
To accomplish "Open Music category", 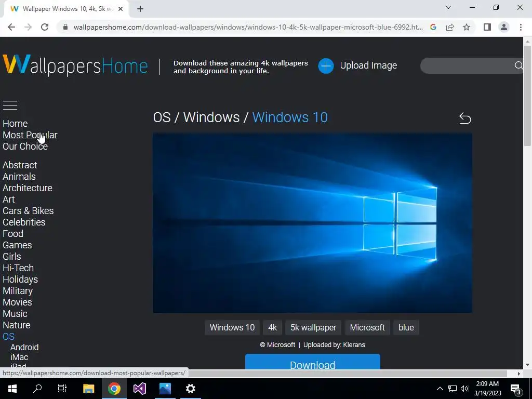I will coord(15,314).
